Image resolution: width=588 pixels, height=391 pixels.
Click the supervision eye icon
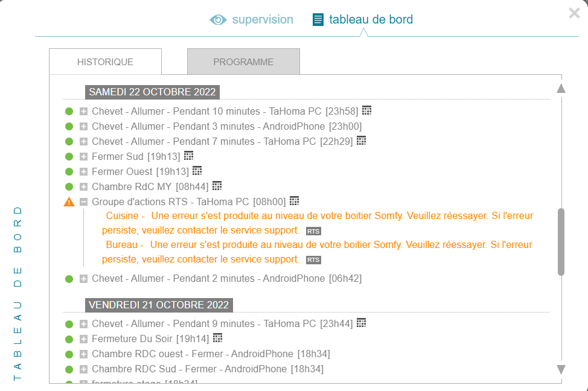tap(218, 20)
